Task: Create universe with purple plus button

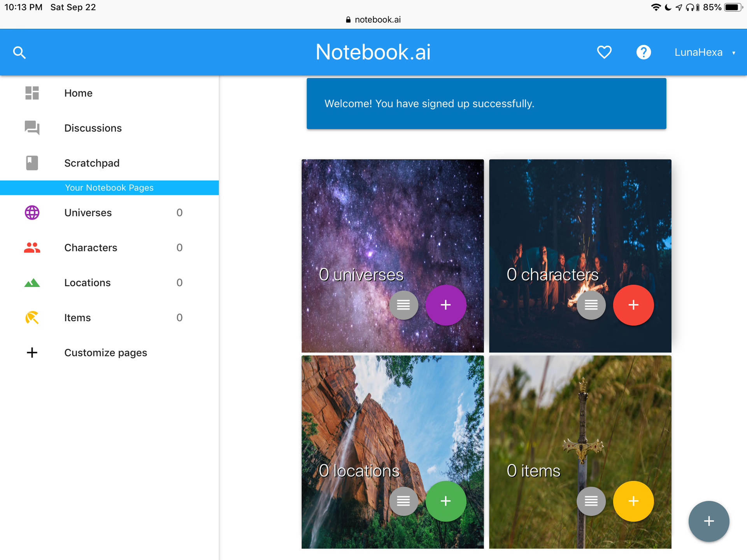Action: [446, 305]
